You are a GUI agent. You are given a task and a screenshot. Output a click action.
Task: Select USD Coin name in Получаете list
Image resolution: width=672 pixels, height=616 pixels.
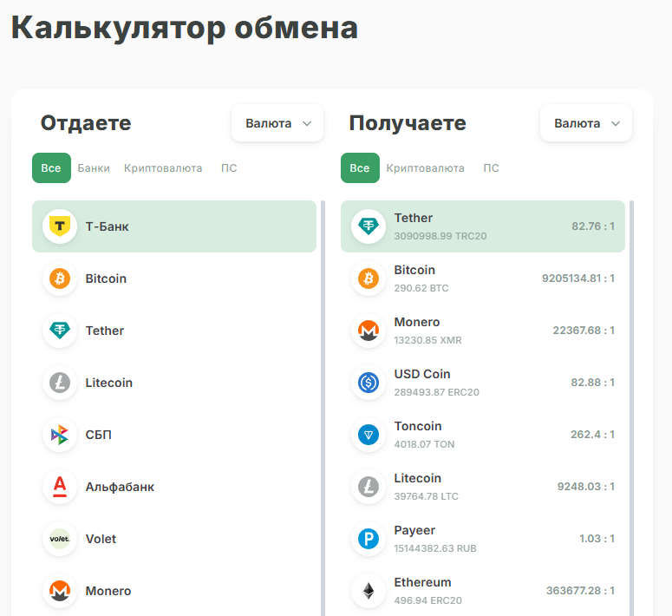pyautogui.click(x=422, y=374)
